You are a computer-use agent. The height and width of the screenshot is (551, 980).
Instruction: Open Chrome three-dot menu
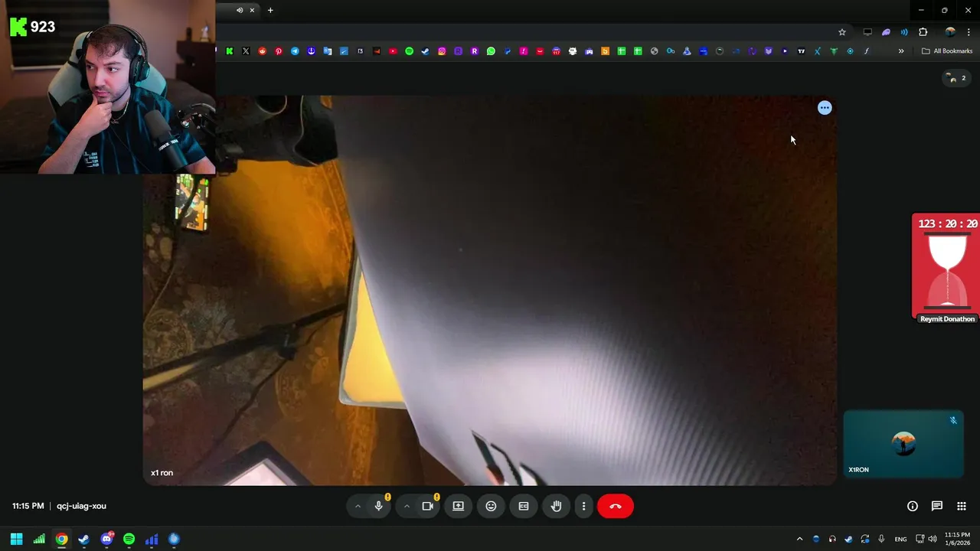(x=969, y=32)
